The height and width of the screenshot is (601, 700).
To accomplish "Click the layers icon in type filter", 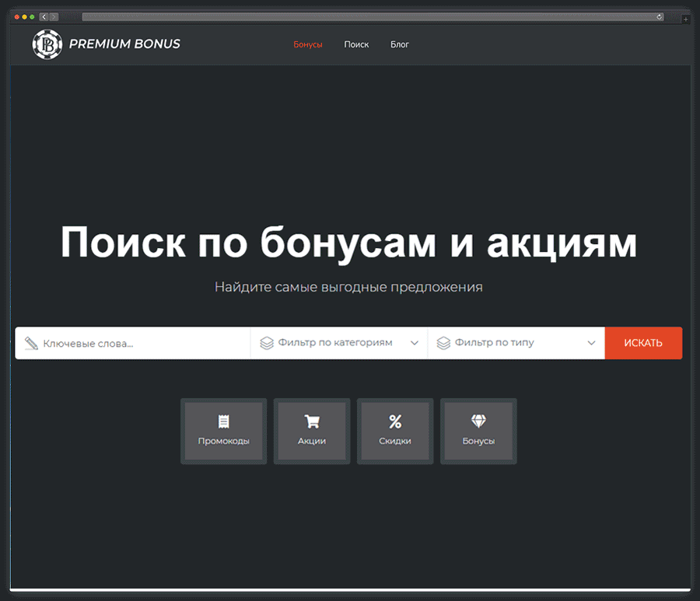I will (443, 343).
